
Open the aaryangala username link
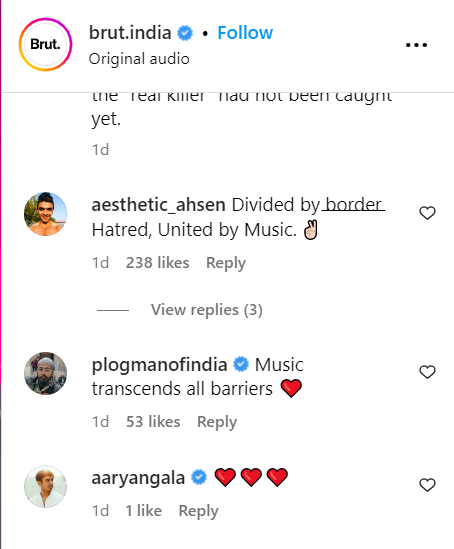138,478
